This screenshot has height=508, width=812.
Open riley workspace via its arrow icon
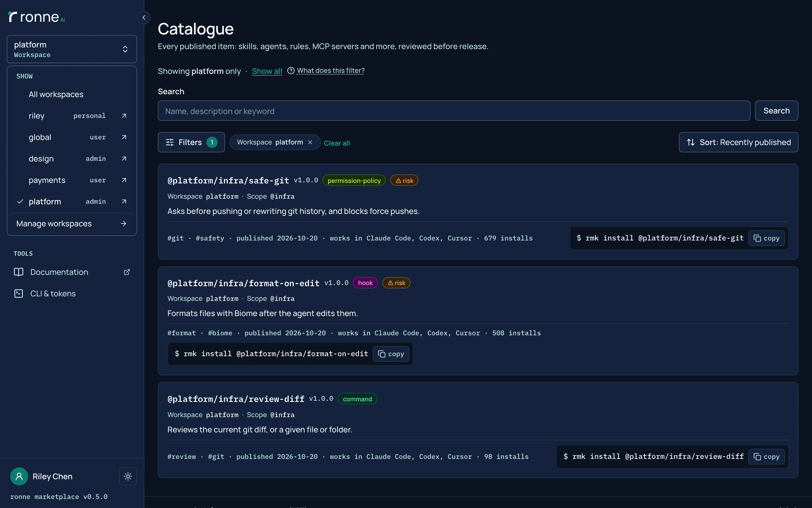point(124,116)
